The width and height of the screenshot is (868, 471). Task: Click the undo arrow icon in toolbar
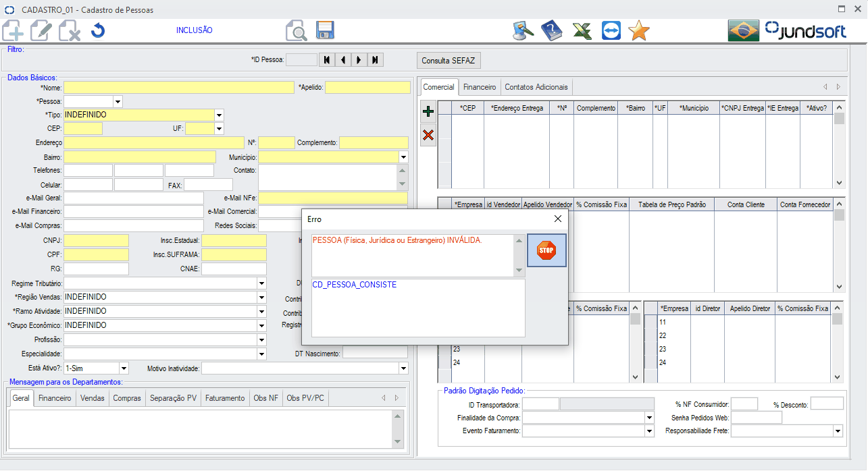click(98, 30)
